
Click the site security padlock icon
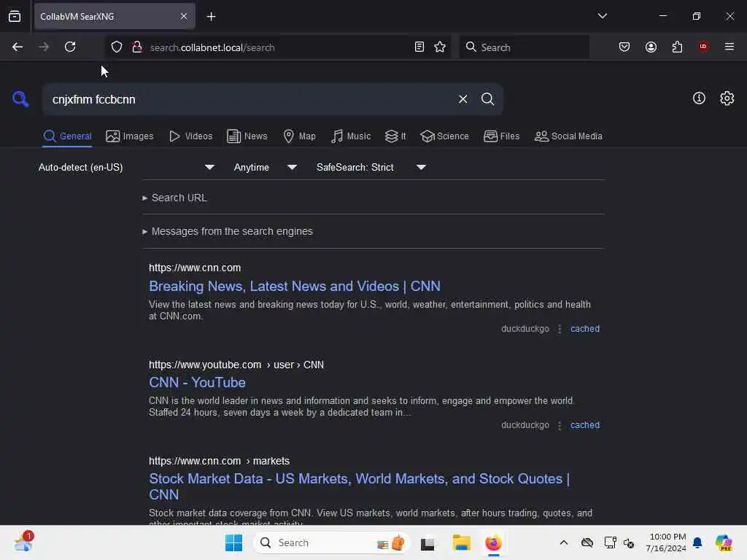(136, 47)
